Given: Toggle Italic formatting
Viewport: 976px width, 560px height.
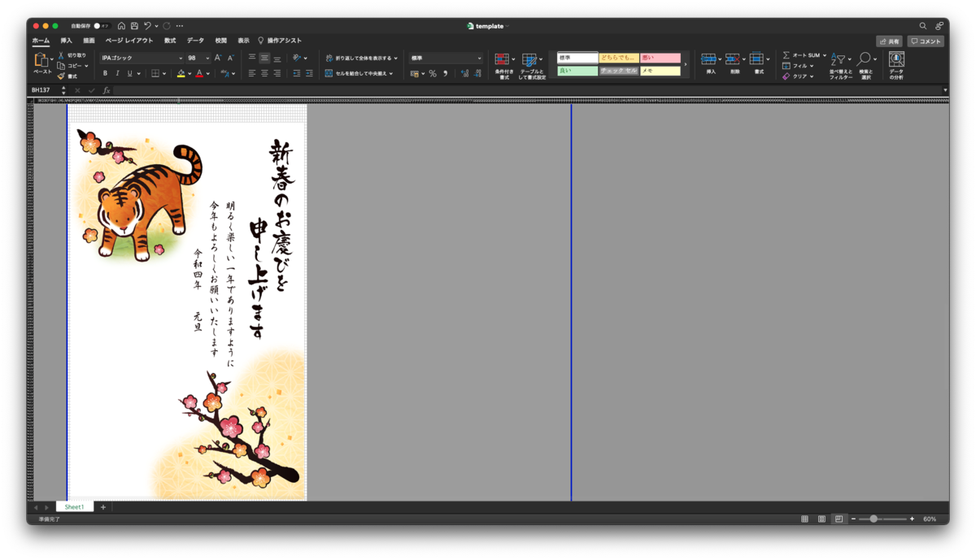Looking at the screenshot, I should pos(117,73).
